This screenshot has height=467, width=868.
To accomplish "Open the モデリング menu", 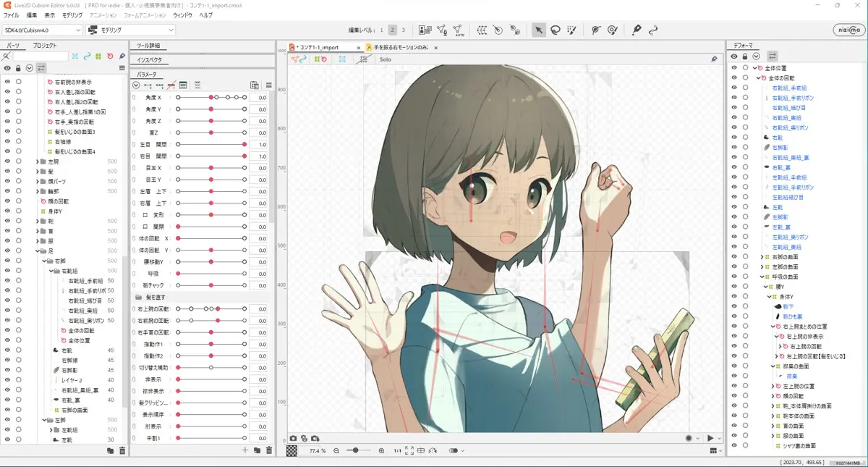I will pos(72,15).
